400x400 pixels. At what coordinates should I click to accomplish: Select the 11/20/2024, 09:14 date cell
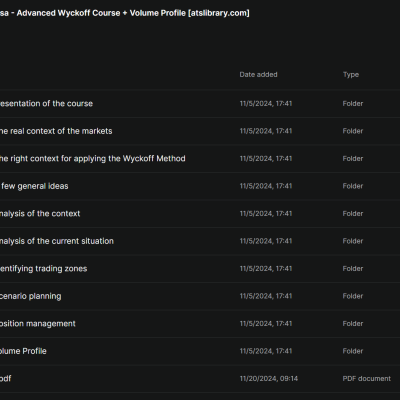(x=269, y=378)
